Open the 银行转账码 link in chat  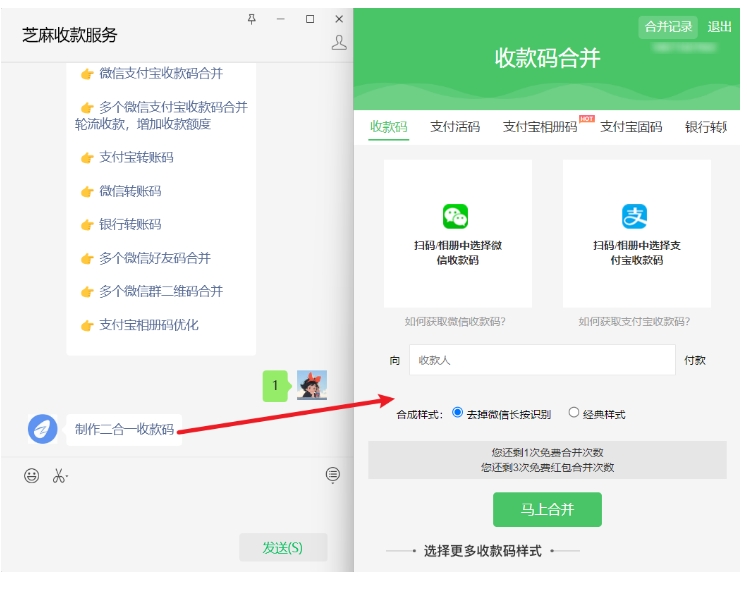coord(130,224)
